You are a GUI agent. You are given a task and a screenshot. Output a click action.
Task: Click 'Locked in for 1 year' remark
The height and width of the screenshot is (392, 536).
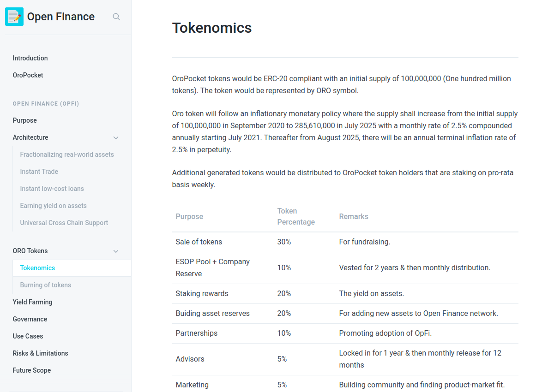tap(420, 359)
